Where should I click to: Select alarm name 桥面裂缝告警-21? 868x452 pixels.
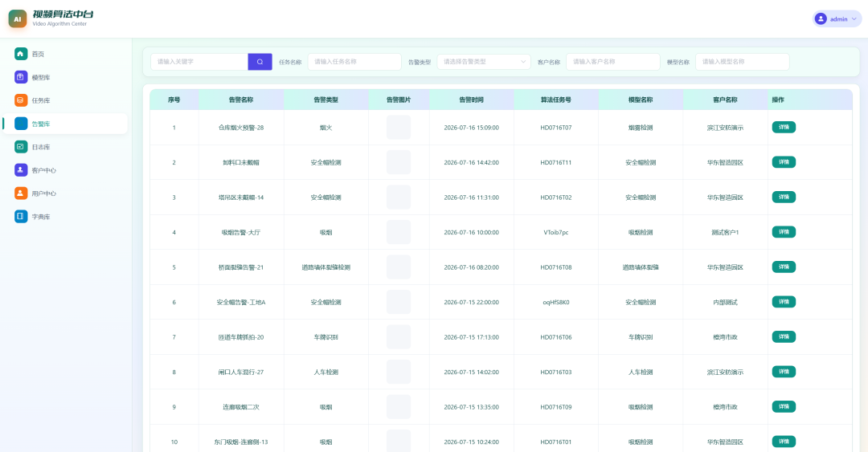[241, 267]
